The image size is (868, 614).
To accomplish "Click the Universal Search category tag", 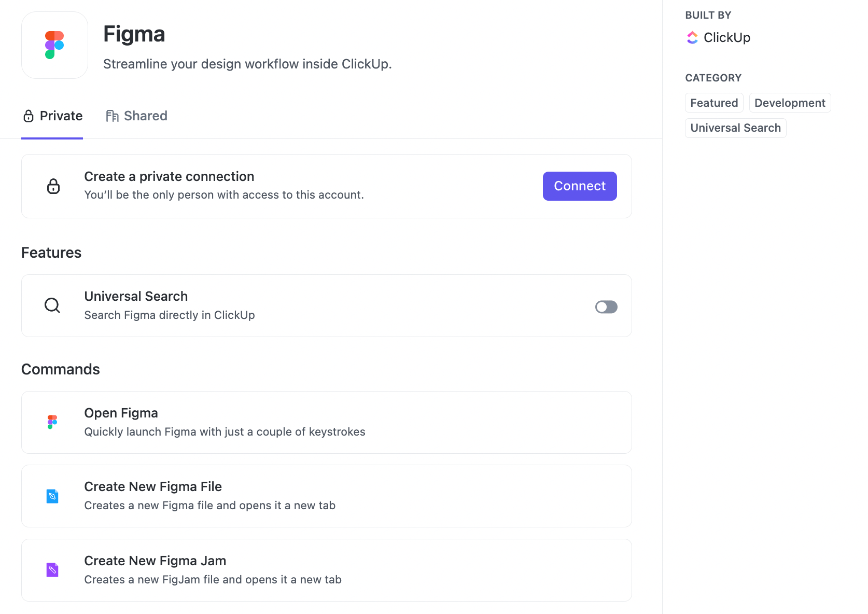I will (735, 128).
